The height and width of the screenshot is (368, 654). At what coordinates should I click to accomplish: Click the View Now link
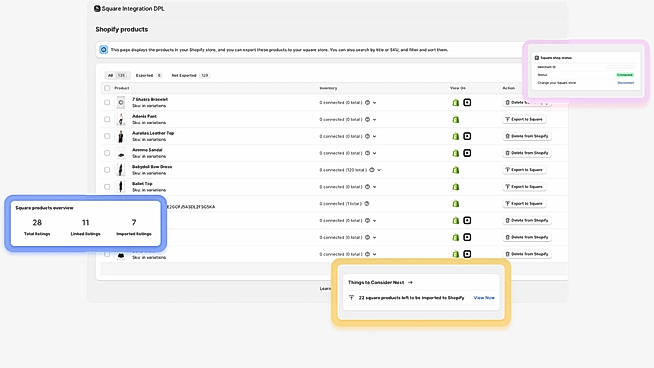484,298
